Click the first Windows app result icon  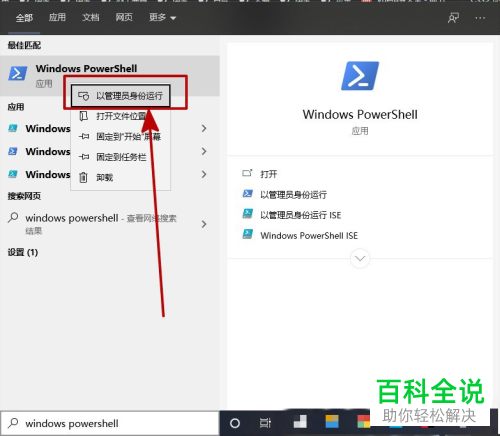pos(13,128)
